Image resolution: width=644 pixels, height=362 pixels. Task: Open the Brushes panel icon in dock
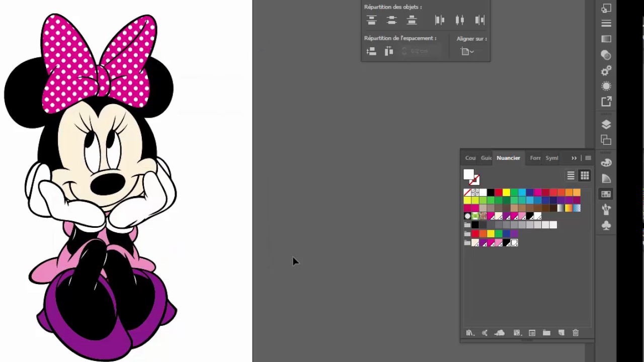606,210
